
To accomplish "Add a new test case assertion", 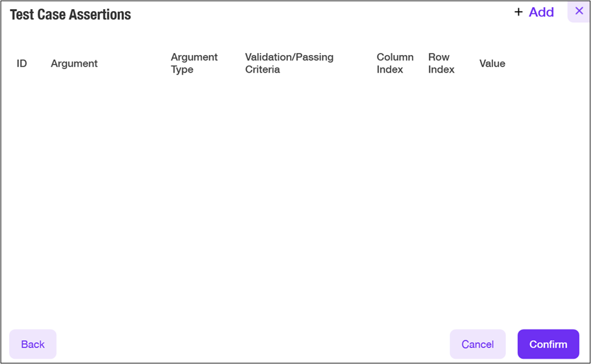I will 540,12.
